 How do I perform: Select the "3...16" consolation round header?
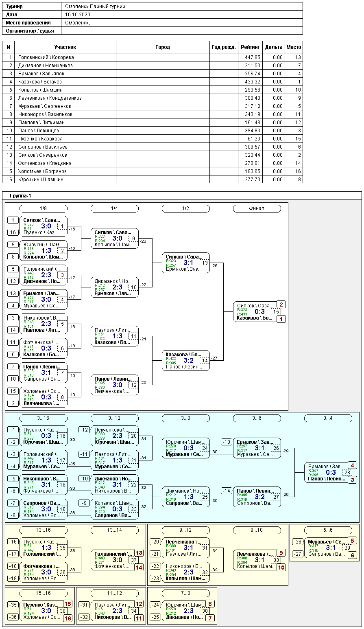click(43, 418)
